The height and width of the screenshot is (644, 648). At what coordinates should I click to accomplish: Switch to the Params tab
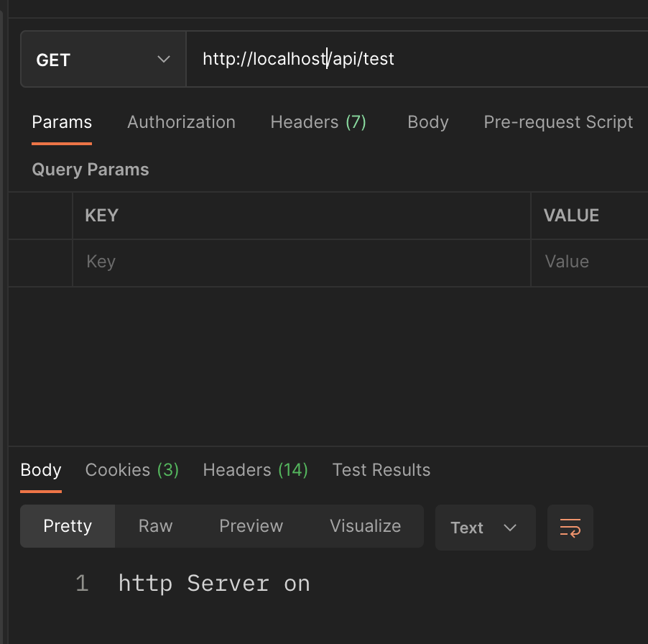(62, 122)
